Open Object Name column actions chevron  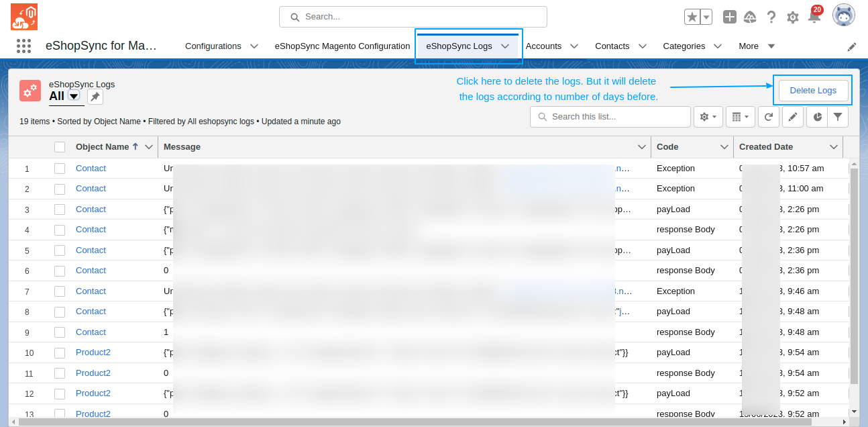tap(149, 147)
